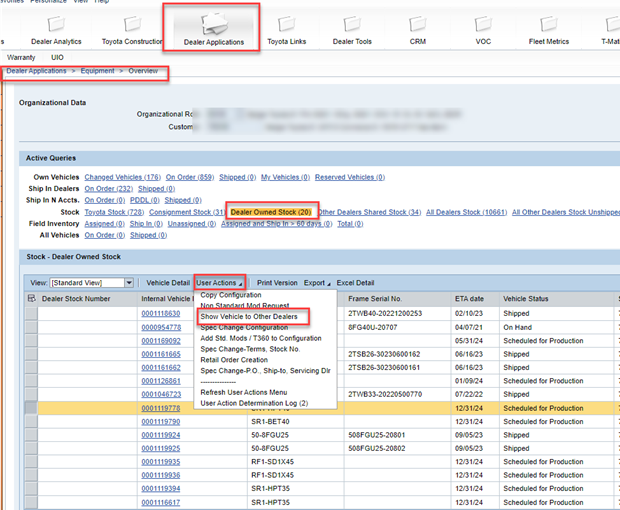Open the Toyota Construction folder icon
The image size is (620, 510).
[x=132, y=24]
